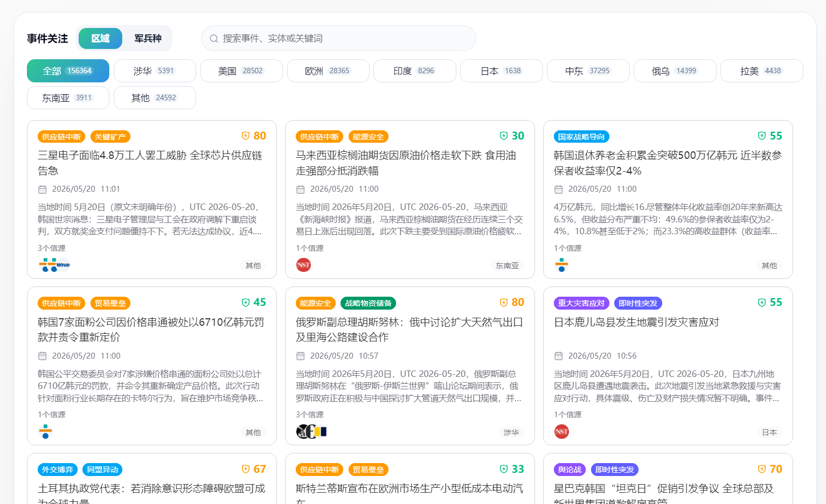826x504 pixels.
Task: Filter events by 中东 region
Action: [x=588, y=71]
